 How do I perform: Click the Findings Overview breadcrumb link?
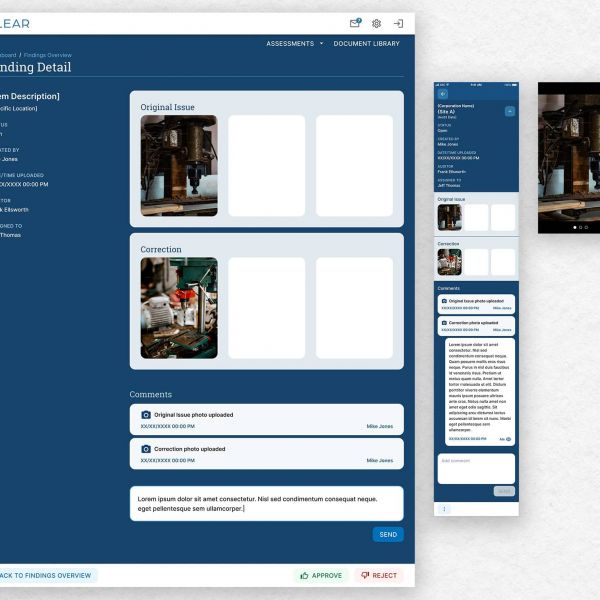coord(47,55)
